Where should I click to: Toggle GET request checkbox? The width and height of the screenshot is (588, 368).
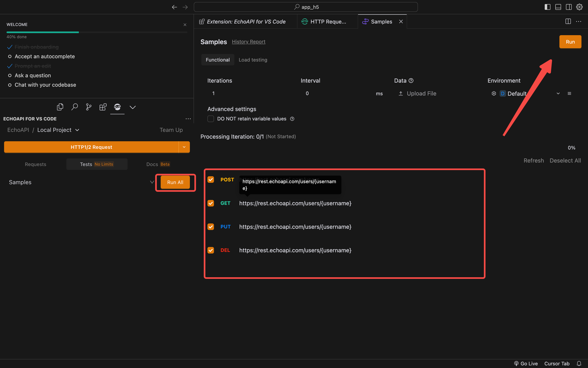[x=211, y=203]
